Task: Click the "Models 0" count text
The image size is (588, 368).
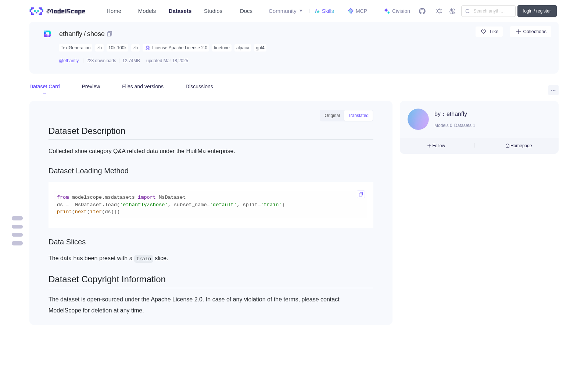Action: point(443,125)
